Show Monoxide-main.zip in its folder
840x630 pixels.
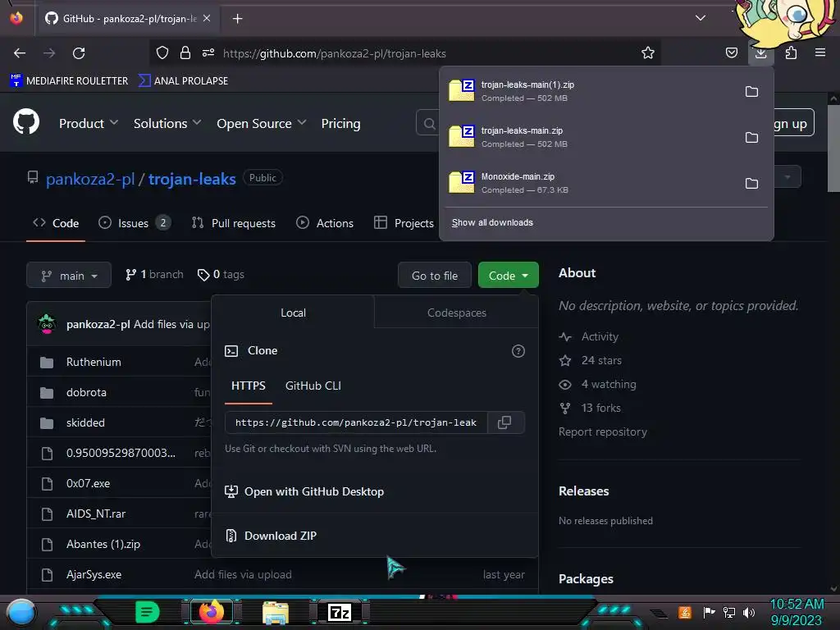coord(751,183)
